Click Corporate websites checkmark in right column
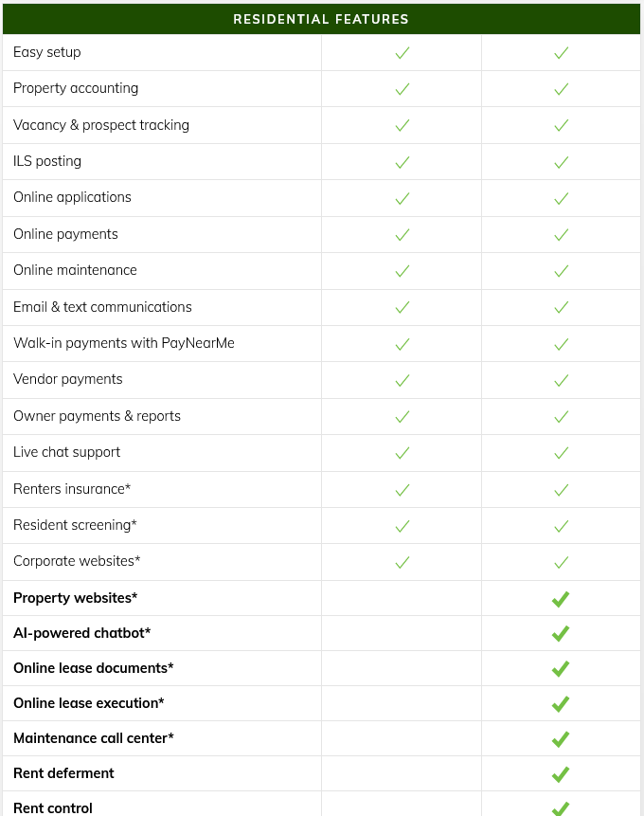Screen dimensions: 644x816 561,563
